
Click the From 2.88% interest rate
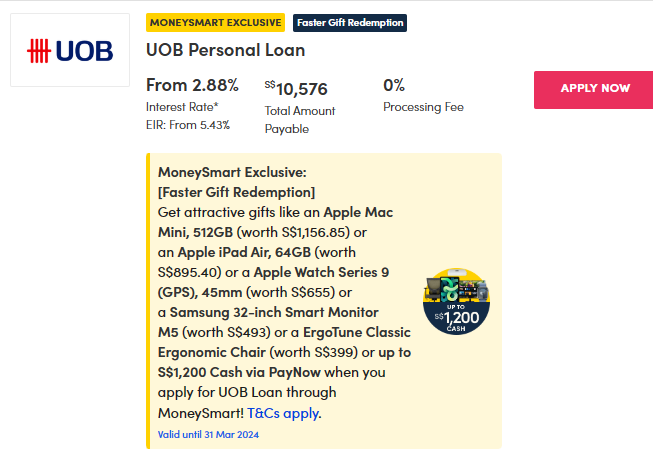[192, 86]
